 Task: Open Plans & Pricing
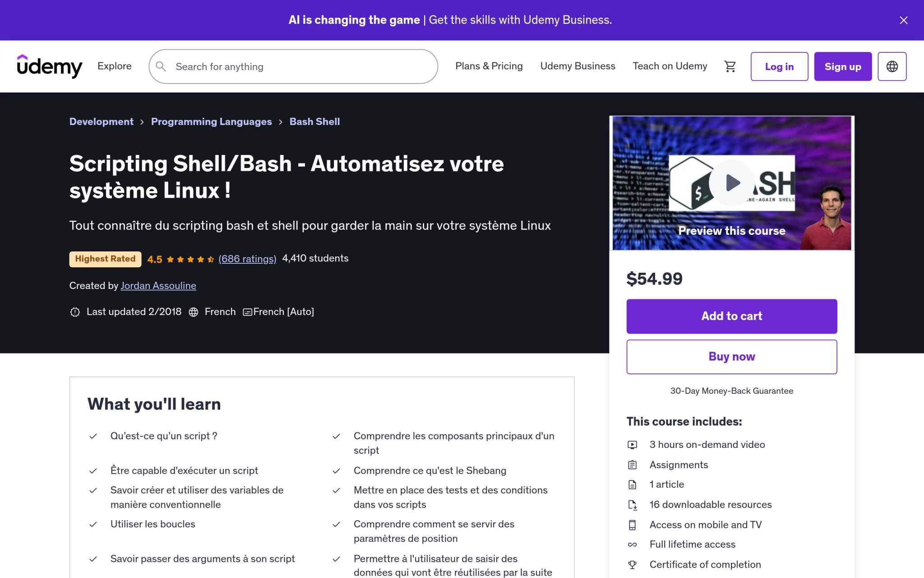[489, 66]
